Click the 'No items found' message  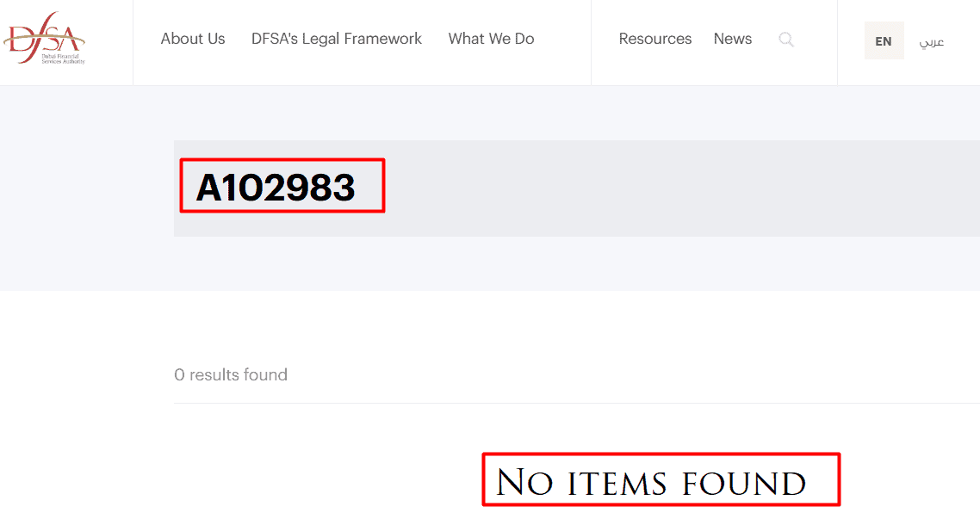click(651, 483)
